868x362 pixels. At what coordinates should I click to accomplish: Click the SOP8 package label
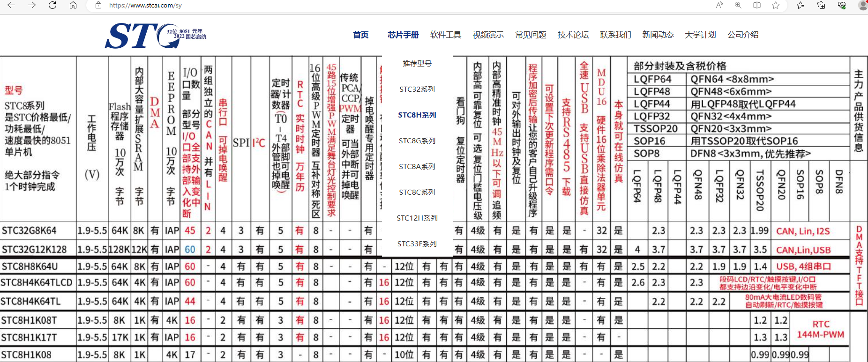click(x=647, y=154)
